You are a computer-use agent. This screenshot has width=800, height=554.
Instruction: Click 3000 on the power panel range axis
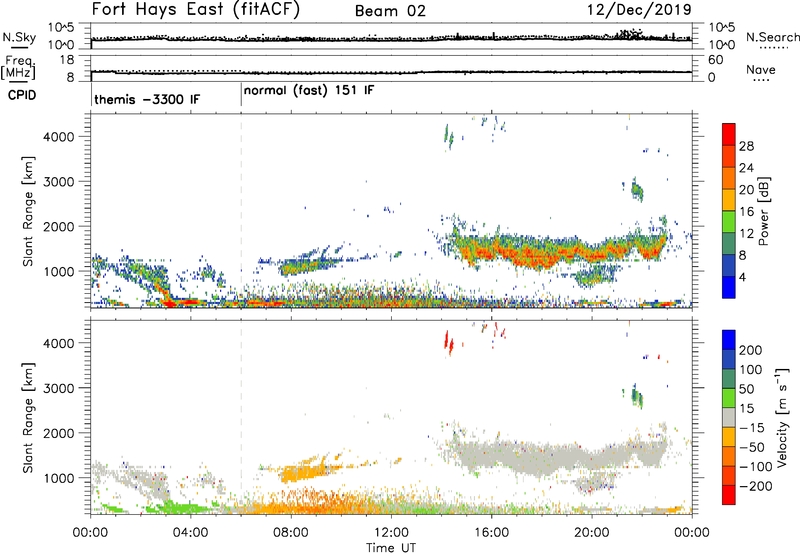pyautogui.click(x=59, y=182)
